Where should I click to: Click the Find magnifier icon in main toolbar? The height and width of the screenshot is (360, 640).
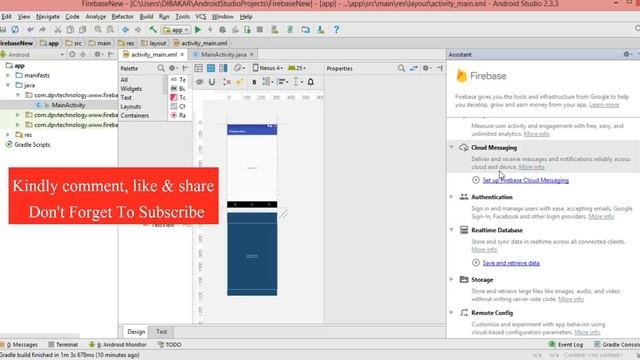coord(98,30)
